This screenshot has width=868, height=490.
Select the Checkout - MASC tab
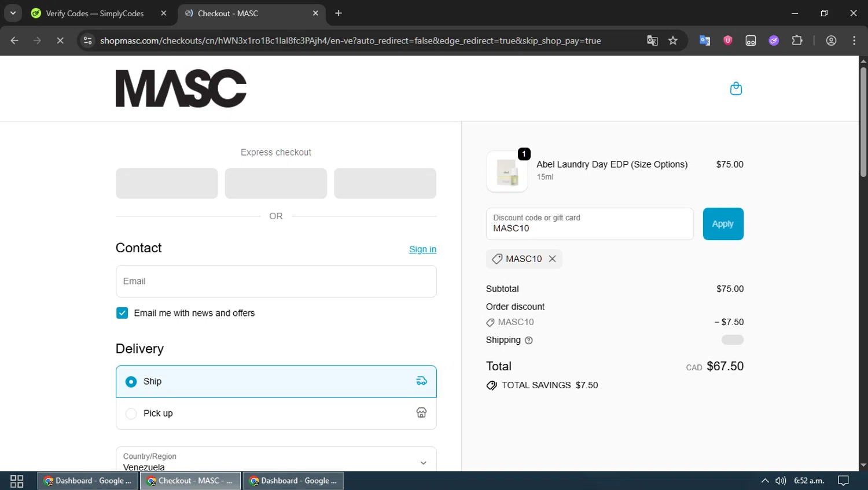point(250,13)
